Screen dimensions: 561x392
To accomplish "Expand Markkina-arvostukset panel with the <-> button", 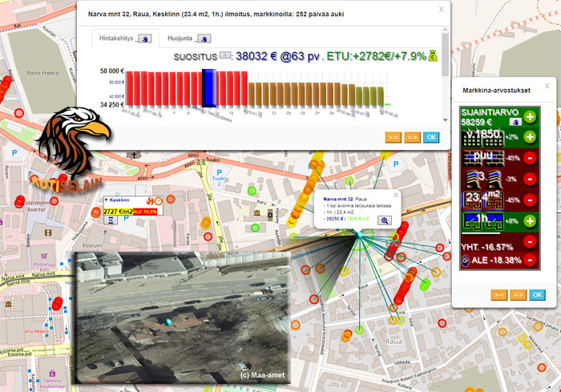I will 518,295.
